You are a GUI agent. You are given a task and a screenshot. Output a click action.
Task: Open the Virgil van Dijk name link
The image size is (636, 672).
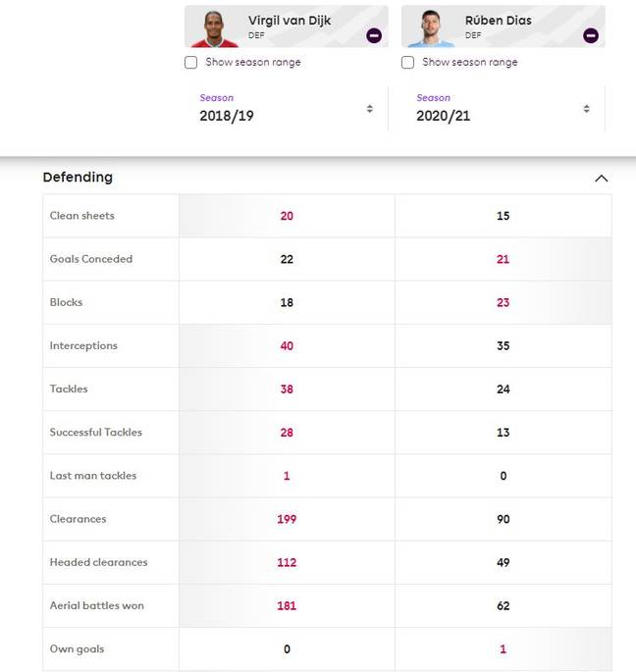point(290,21)
